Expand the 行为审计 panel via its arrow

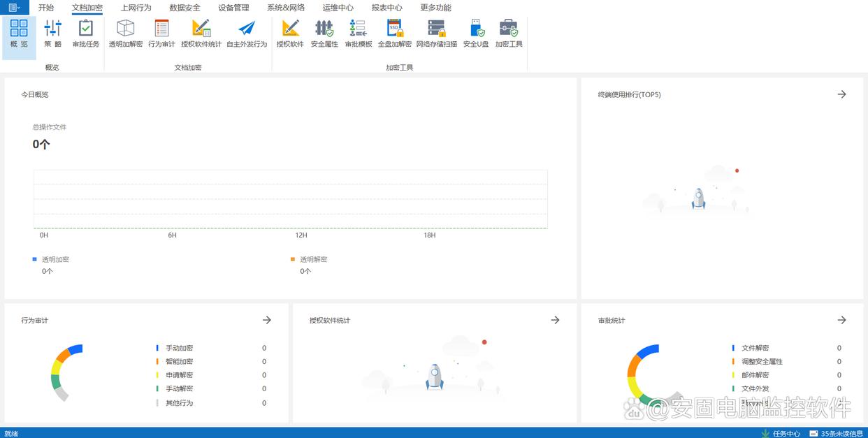(266, 320)
